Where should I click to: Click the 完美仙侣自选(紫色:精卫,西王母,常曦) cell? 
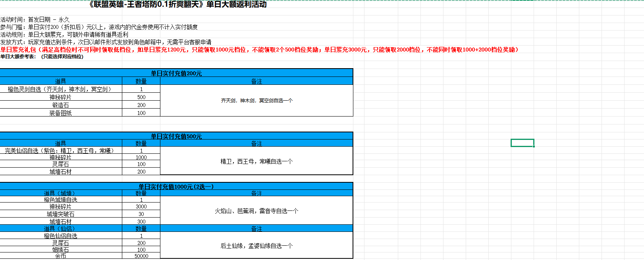pos(61,151)
